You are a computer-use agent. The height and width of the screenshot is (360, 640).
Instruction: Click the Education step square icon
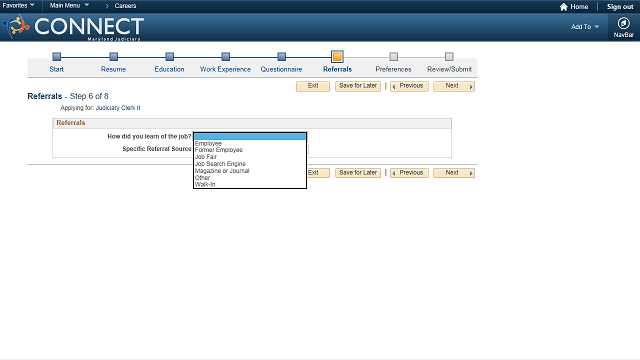click(169, 56)
